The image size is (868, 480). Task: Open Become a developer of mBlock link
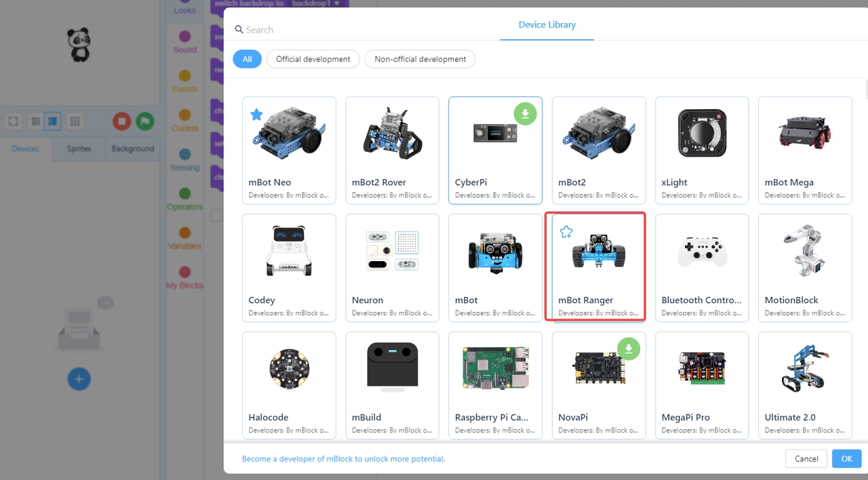pyautogui.click(x=343, y=459)
